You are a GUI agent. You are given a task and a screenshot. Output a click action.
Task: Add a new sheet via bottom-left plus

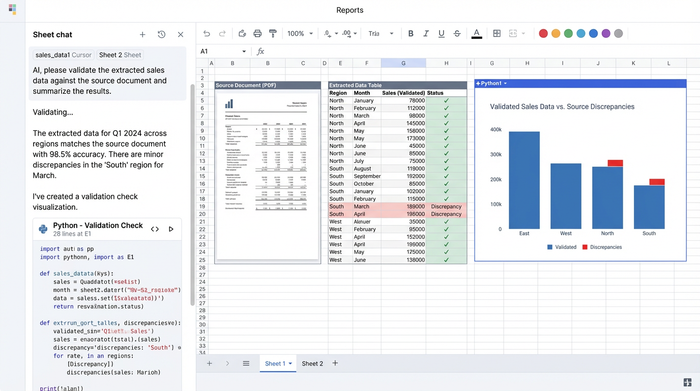[x=209, y=363]
